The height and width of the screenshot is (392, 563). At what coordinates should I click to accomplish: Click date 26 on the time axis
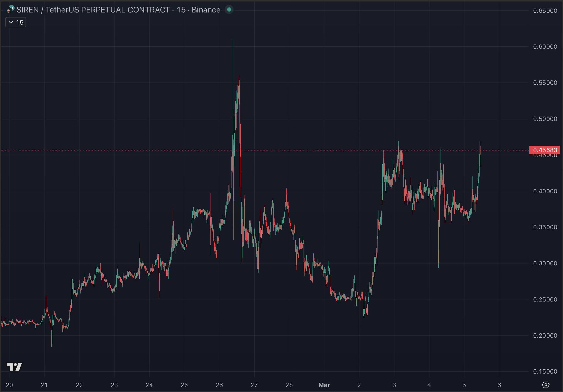pos(219,385)
